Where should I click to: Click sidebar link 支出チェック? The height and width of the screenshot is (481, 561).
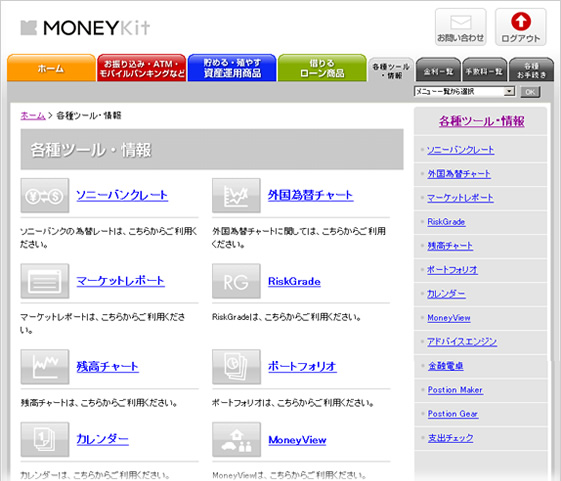(450, 438)
